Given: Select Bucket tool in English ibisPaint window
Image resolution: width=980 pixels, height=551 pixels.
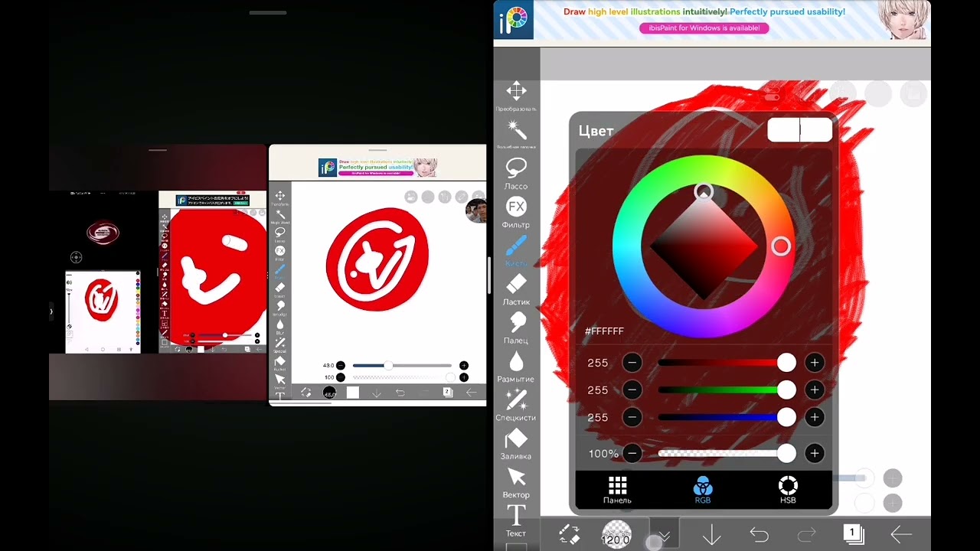Looking at the screenshot, I should click(x=280, y=364).
